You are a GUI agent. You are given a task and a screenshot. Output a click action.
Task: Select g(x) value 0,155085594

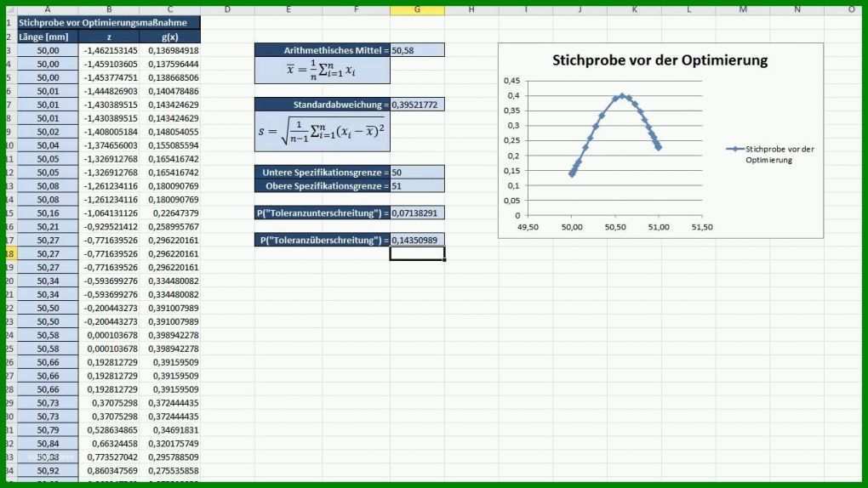(170, 145)
